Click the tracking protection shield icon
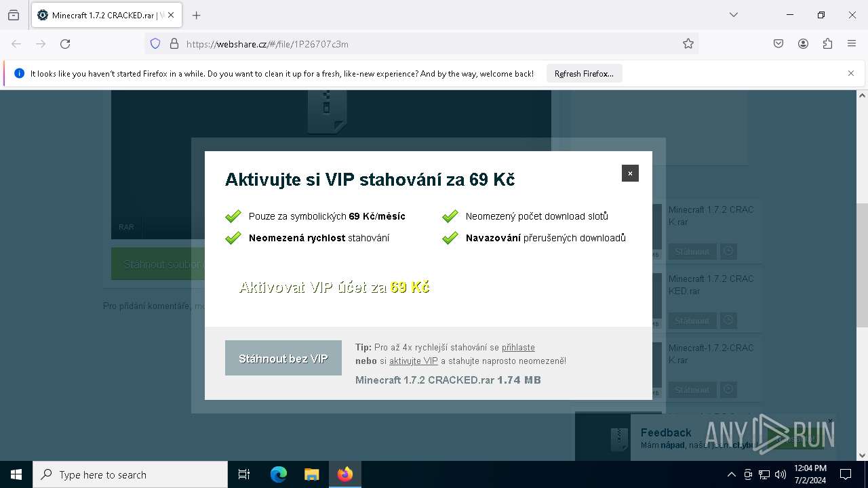Screen dimensions: 868x488 pos(155,44)
